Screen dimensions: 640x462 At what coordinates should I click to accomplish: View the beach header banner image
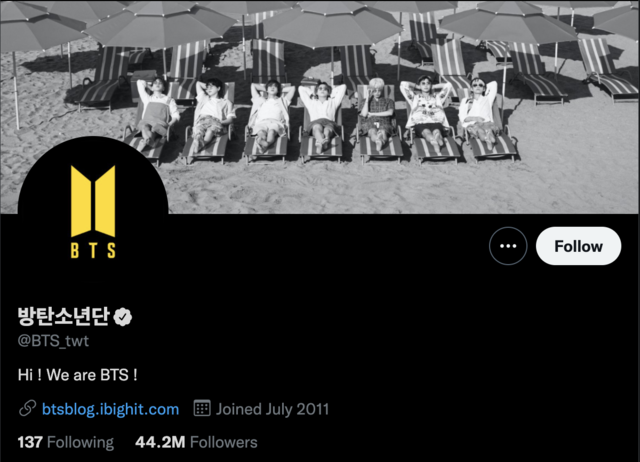(320, 107)
